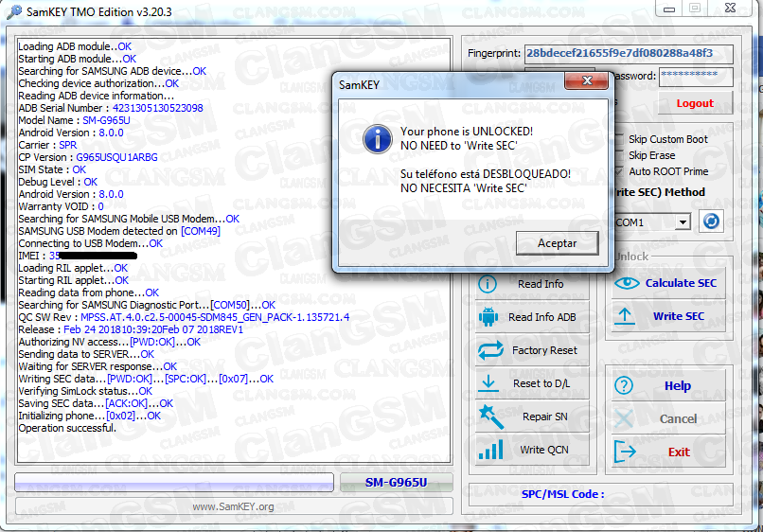Click the red Logout button
Viewport: 763px width, 532px height.
click(695, 103)
